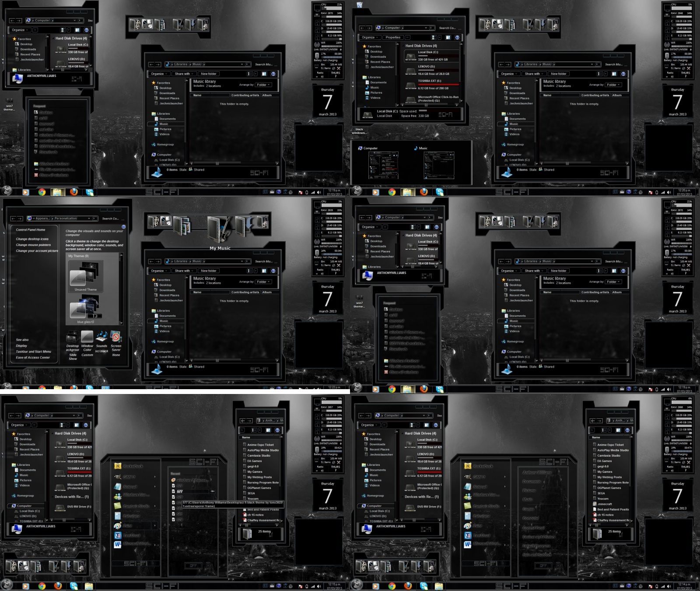Open the Recycle Bin desktop icon
The image size is (700, 591).
(360, 5)
